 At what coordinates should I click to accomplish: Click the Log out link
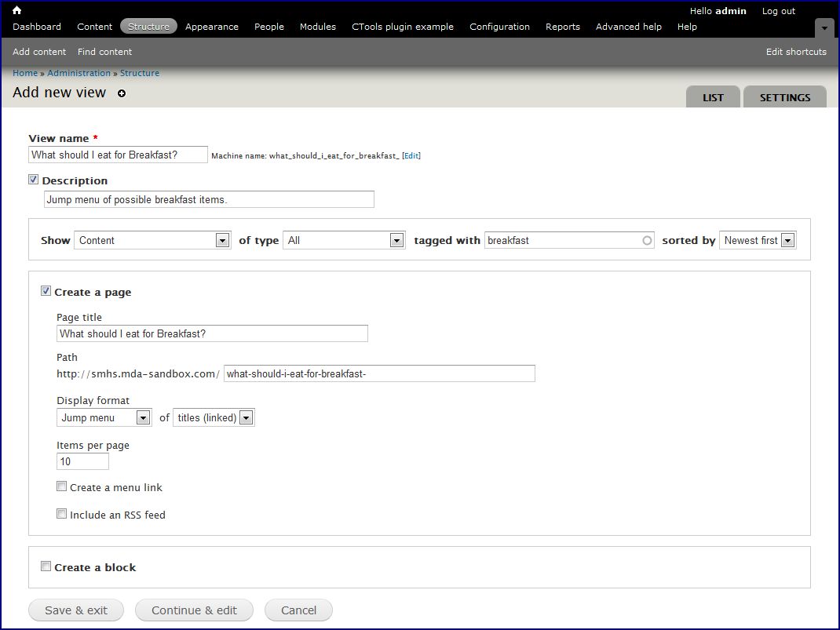(779, 11)
